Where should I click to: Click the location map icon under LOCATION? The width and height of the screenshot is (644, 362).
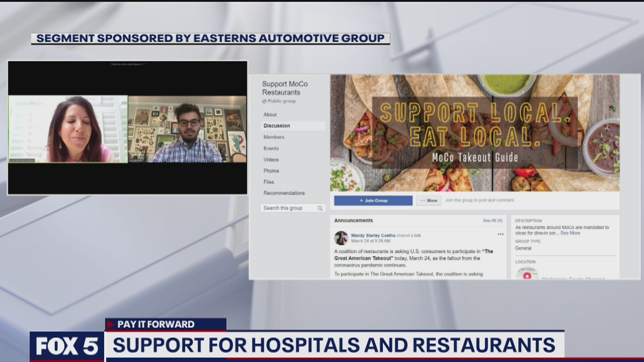pos(528,276)
